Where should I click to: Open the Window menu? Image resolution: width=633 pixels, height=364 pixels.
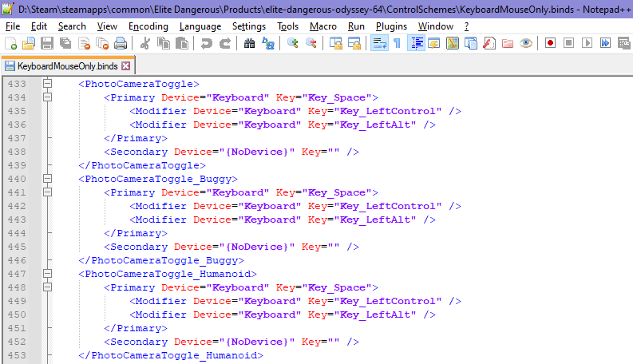point(436,26)
